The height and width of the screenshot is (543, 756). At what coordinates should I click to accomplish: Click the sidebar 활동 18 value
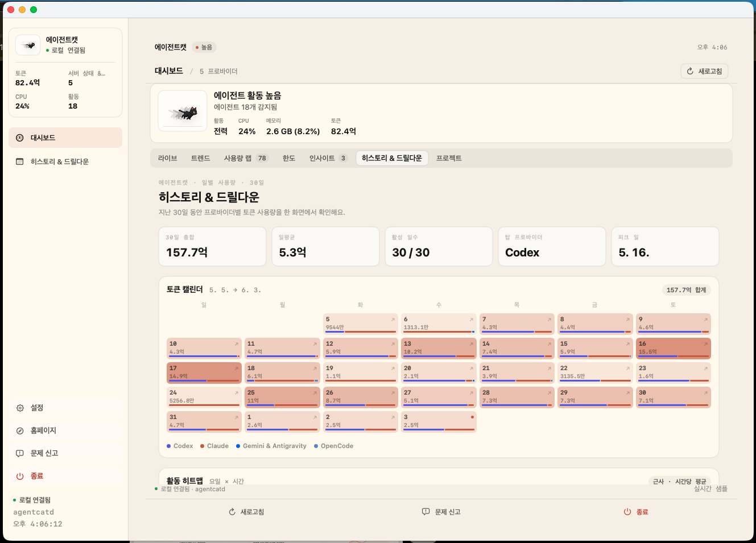coord(73,106)
